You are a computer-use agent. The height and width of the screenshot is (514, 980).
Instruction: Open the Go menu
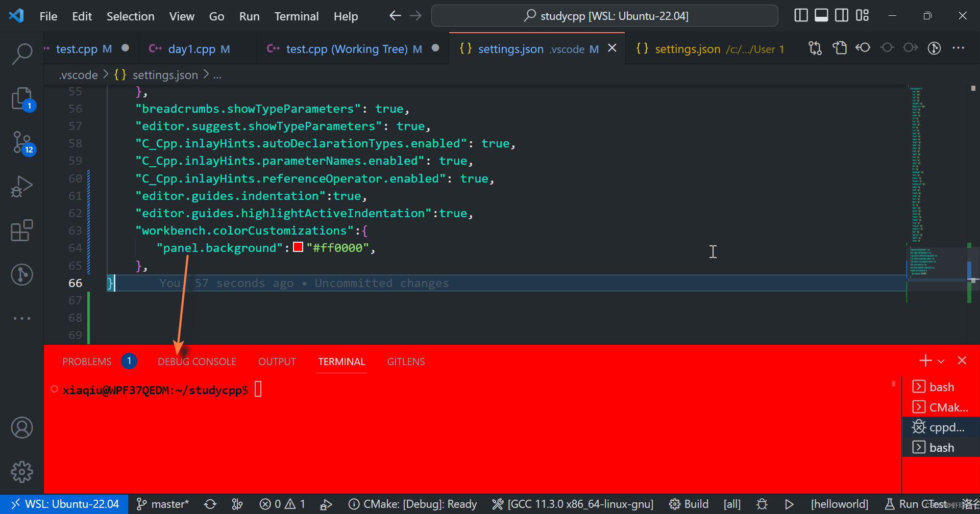coord(216,16)
